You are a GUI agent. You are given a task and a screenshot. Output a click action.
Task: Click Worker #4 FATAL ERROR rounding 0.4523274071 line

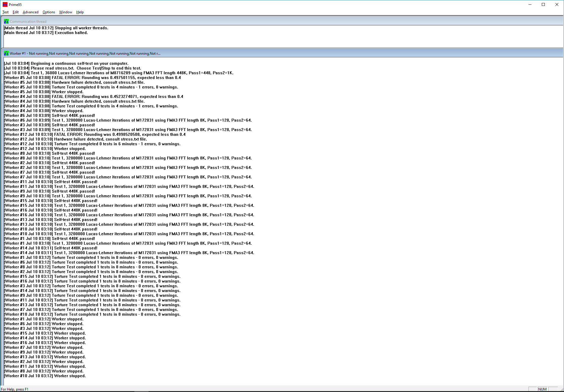click(x=94, y=96)
